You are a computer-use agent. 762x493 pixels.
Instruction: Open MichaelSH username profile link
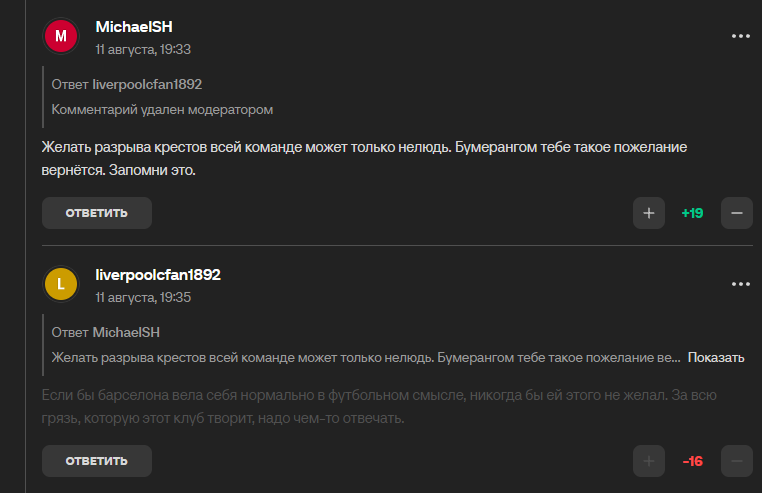point(134,27)
